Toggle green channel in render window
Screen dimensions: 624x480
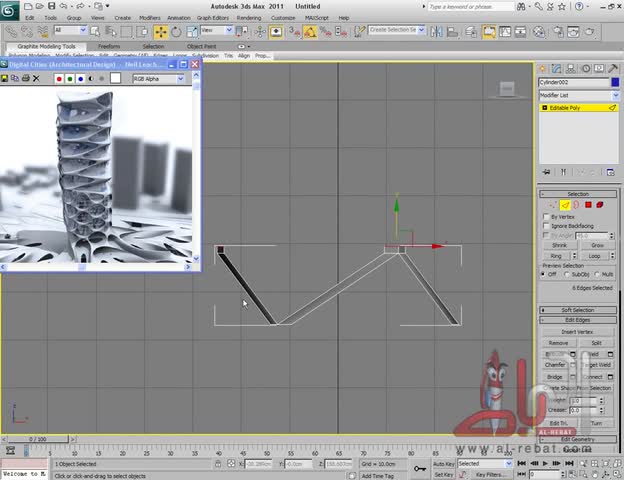[70, 79]
